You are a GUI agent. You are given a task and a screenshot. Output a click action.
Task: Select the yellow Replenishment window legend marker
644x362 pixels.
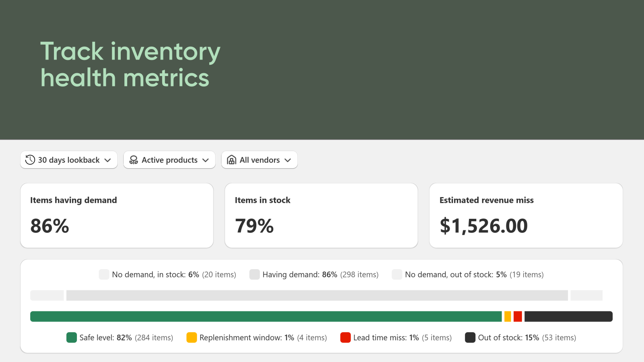192,337
